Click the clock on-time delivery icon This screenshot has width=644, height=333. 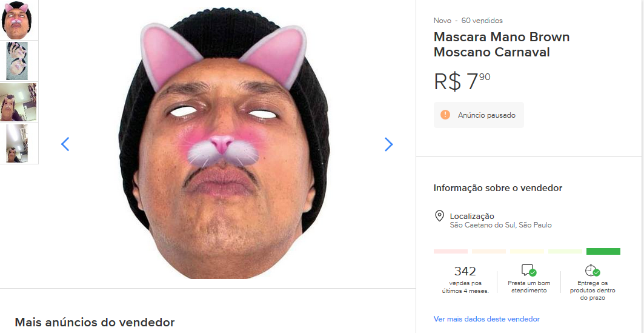pos(591,271)
